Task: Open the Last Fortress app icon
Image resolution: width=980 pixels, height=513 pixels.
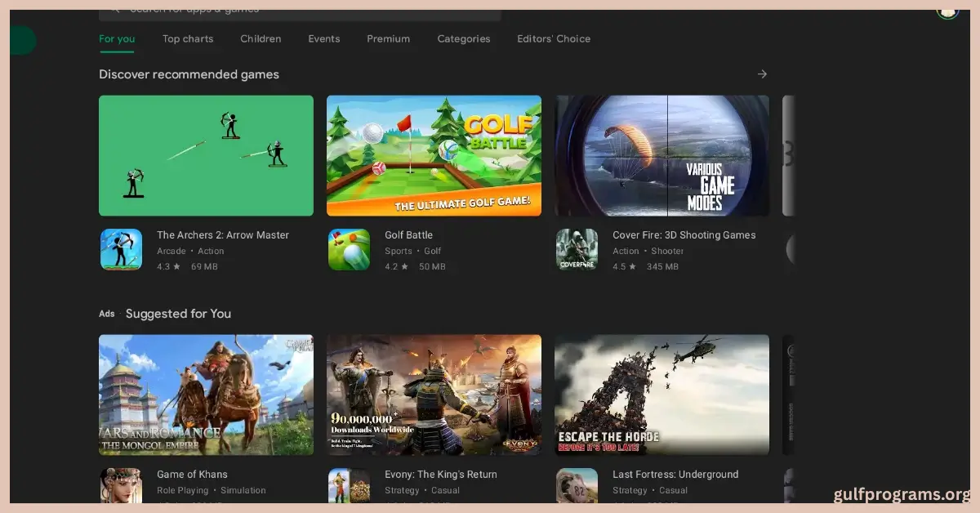Action: [577, 485]
